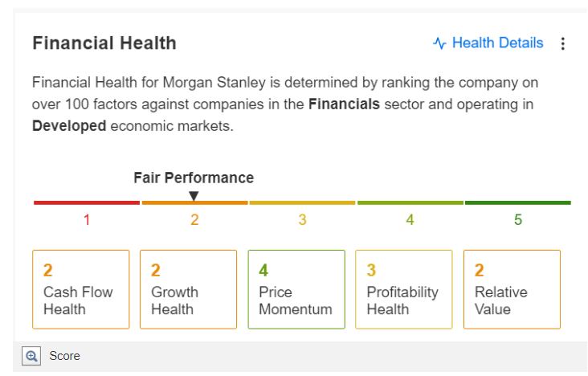Select the yellow segment of the score bar
Viewport: 588px width, 376px height.
302,202
